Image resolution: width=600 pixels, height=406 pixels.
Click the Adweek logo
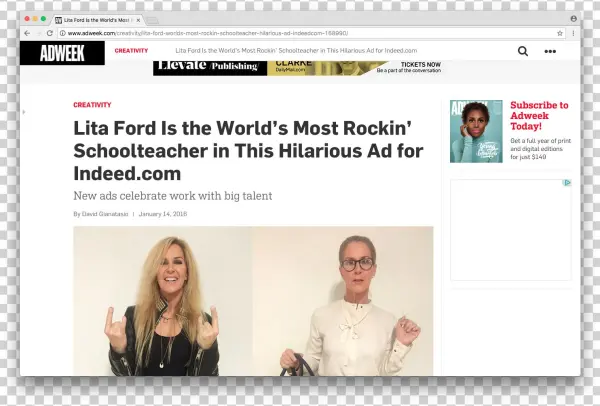[x=62, y=53]
